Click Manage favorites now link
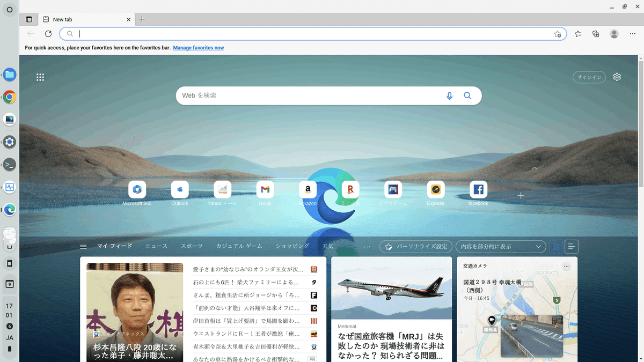The height and width of the screenshot is (362, 644). [199, 48]
